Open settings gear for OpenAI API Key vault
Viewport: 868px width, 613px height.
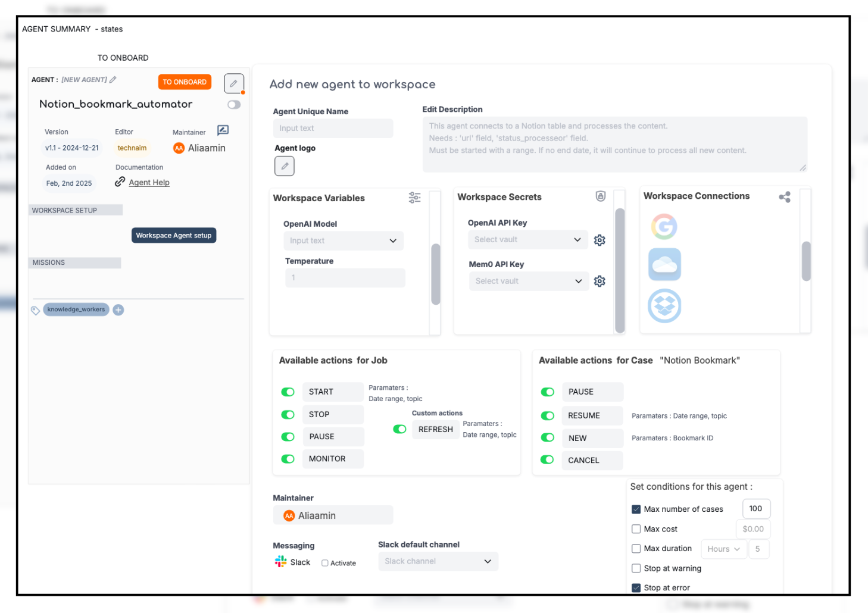pyautogui.click(x=600, y=240)
